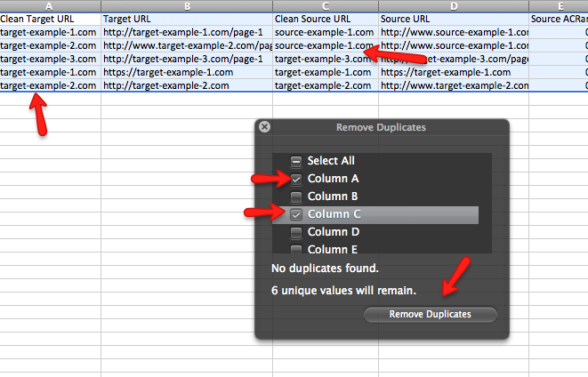Enable the Column B checkbox

point(296,197)
